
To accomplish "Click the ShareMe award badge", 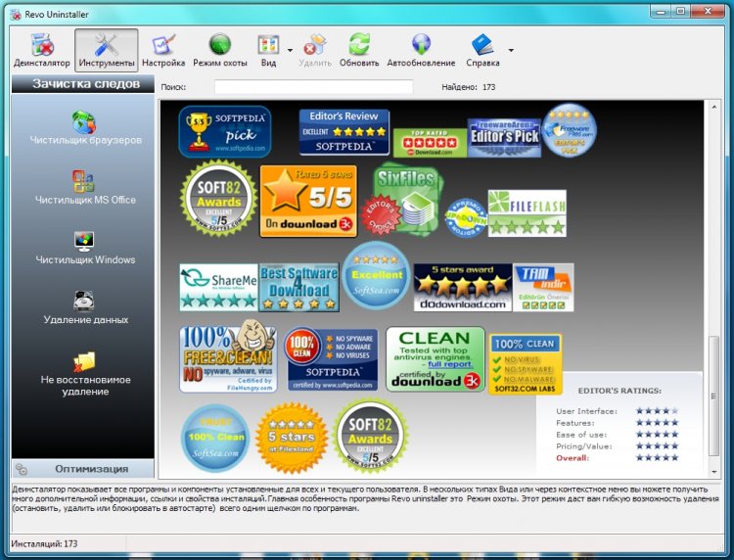I will click(x=219, y=288).
